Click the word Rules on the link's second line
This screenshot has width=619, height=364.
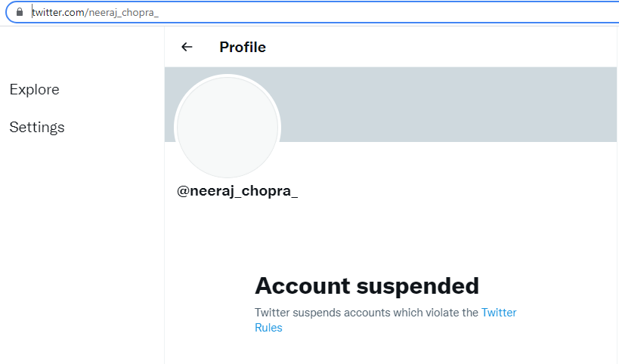[268, 328]
